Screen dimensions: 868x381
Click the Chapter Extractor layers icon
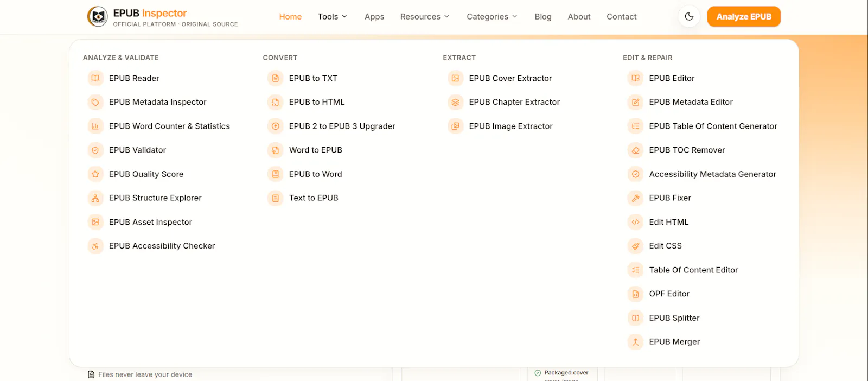click(456, 102)
